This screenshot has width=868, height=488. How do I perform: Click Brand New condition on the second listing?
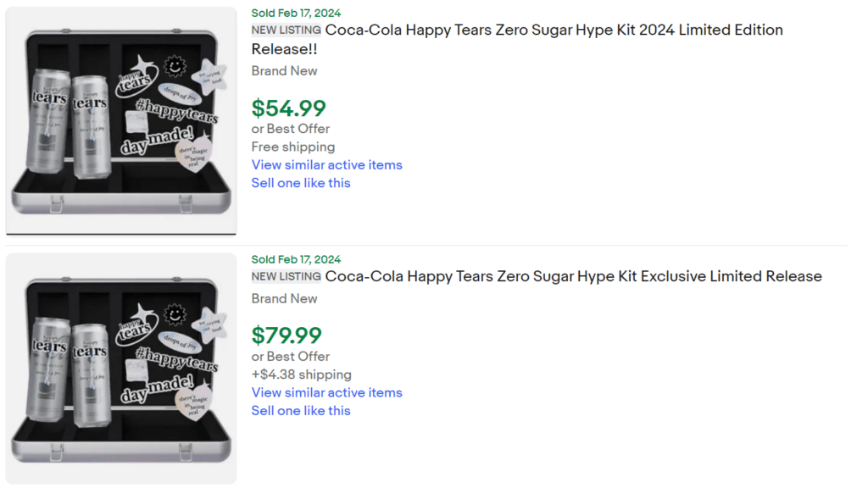coord(284,298)
